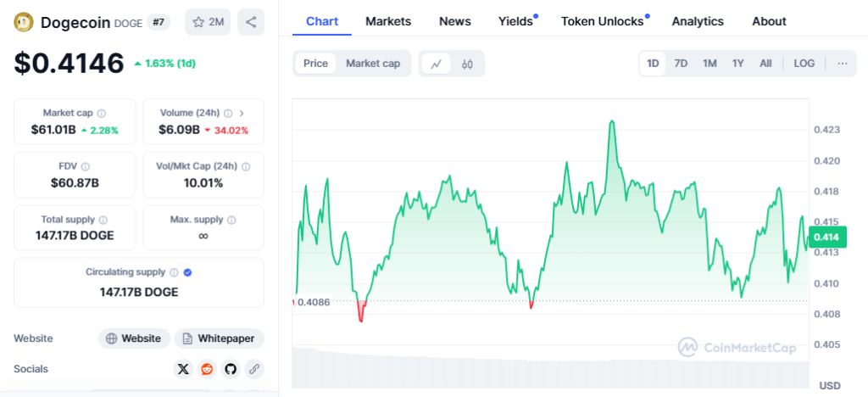Show info tooltip for Max. supply

click(x=231, y=220)
